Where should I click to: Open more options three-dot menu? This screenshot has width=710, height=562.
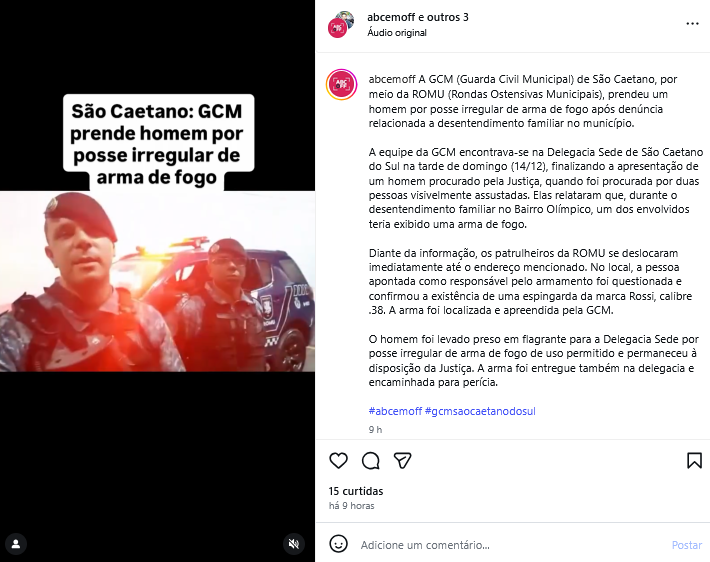tap(692, 24)
